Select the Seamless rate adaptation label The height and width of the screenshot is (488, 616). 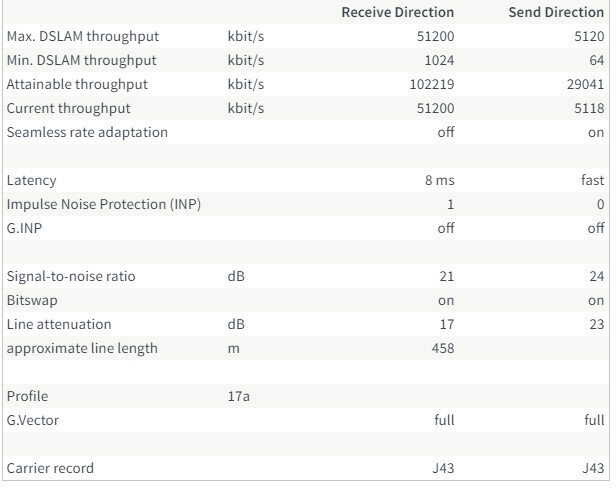(x=87, y=132)
